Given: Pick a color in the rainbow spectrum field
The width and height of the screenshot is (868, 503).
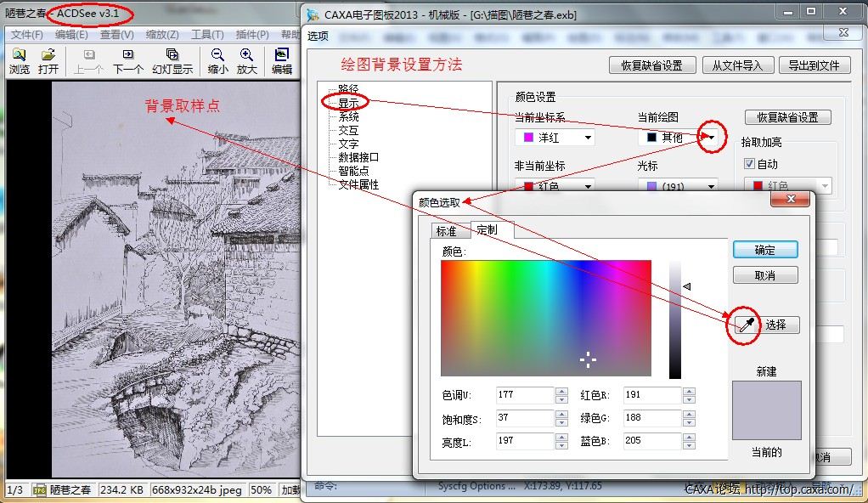Looking at the screenshot, I should pyautogui.click(x=546, y=318).
